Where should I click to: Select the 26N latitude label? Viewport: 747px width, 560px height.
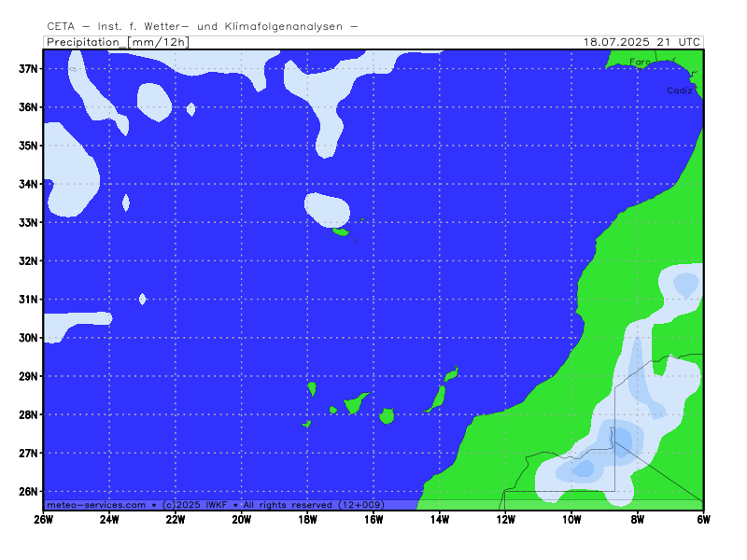coord(28,492)
